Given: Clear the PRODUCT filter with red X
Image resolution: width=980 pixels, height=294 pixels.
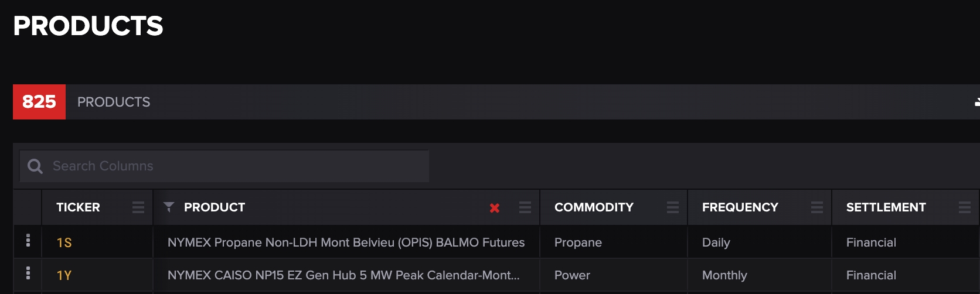Looking at the screenshot, I should pos(495,208).
